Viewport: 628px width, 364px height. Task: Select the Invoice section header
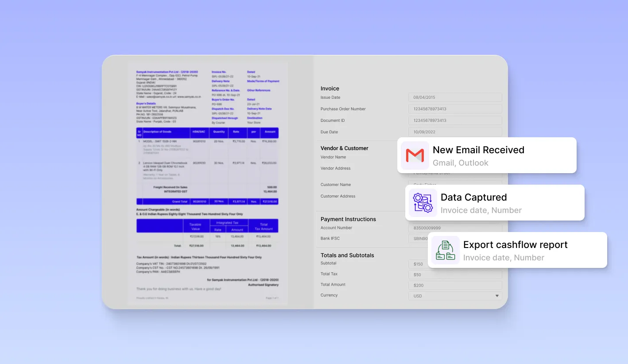click(330, 88)
